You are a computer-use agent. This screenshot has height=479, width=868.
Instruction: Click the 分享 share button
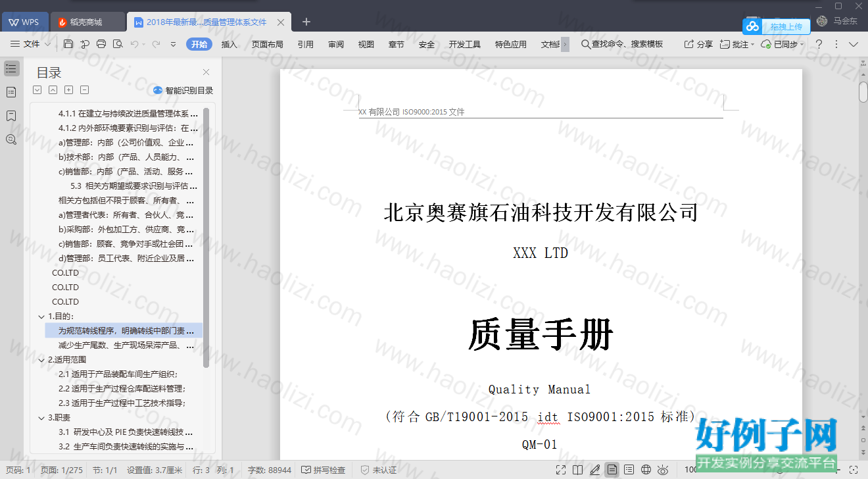(x=699, y=44)
